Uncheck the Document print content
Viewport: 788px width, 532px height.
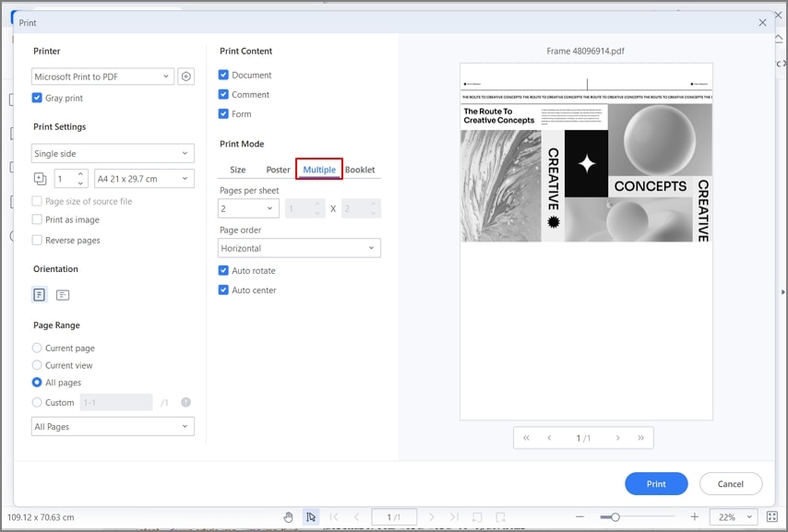[x=223, y=75]
